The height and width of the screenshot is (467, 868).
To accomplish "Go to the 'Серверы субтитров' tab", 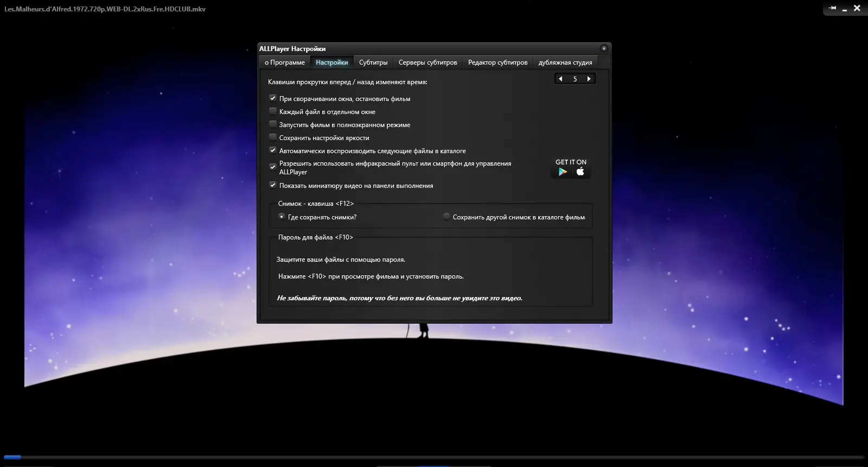I will click(428, 62).
